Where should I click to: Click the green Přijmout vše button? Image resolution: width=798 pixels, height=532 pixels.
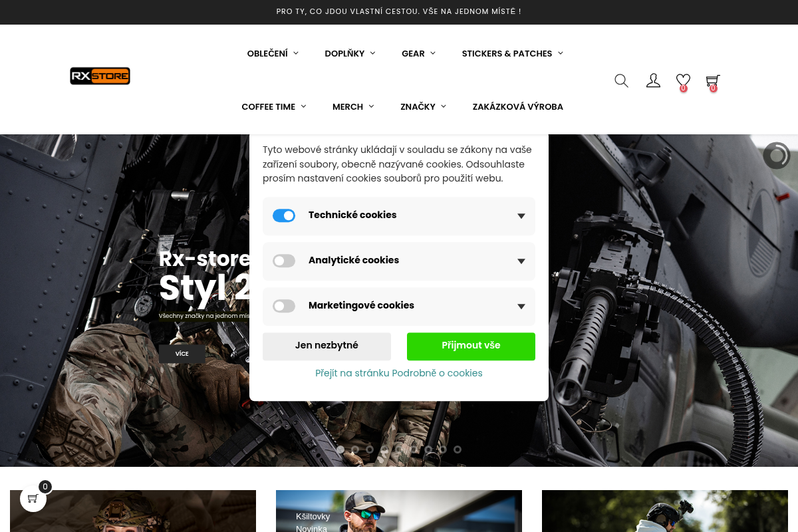click(x=471, y=346)
